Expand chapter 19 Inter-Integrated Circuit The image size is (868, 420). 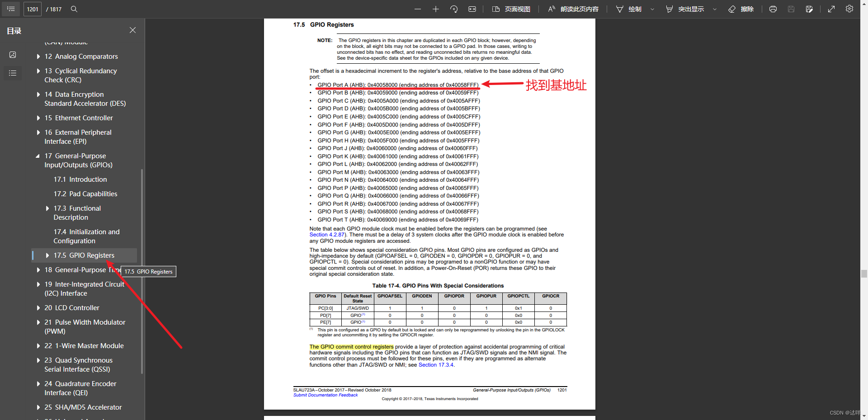38,284
